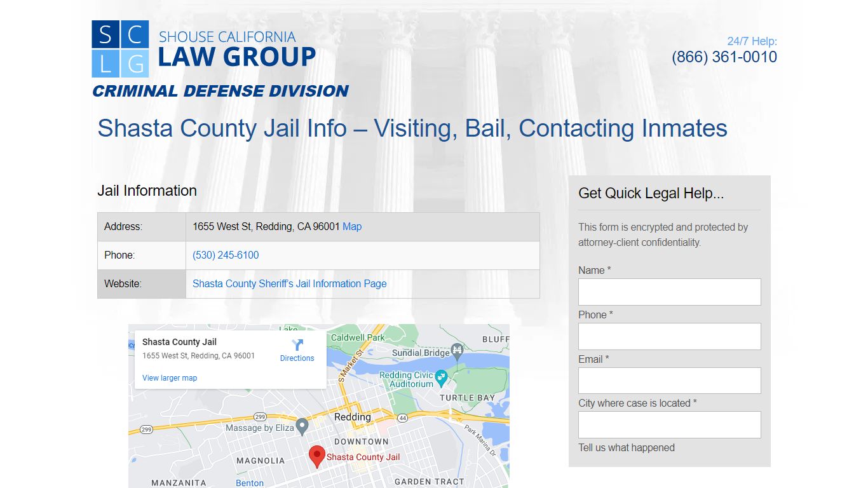This screenshot has width=868, height=488.
Task: Click the Jail Information heading
Action: [147, 191]
